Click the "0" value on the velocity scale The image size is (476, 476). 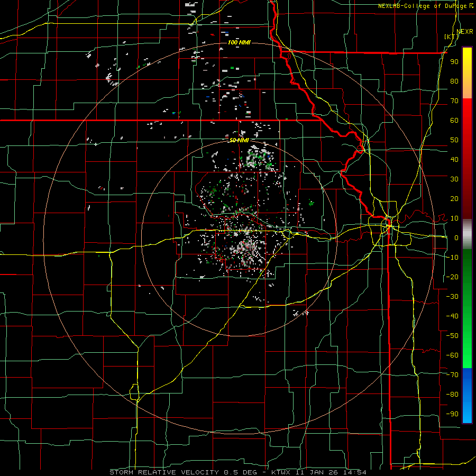[456, 238]
